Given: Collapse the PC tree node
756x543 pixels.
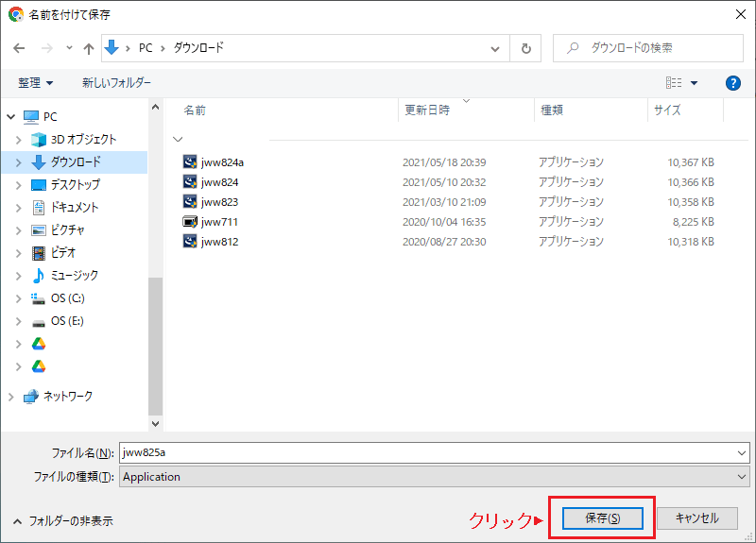Looking at the screenshot, I should pos(11,116).
